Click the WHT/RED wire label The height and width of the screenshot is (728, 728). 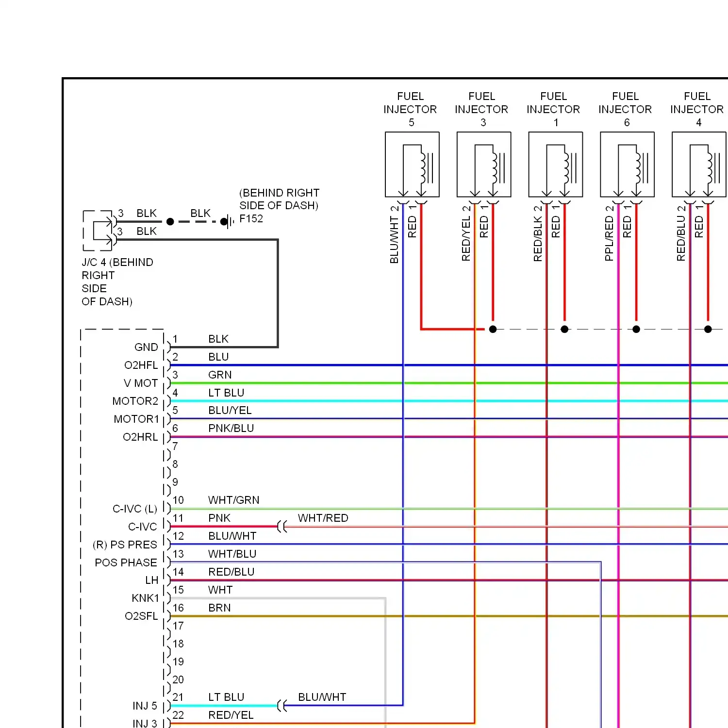click(x=323, y=518)
